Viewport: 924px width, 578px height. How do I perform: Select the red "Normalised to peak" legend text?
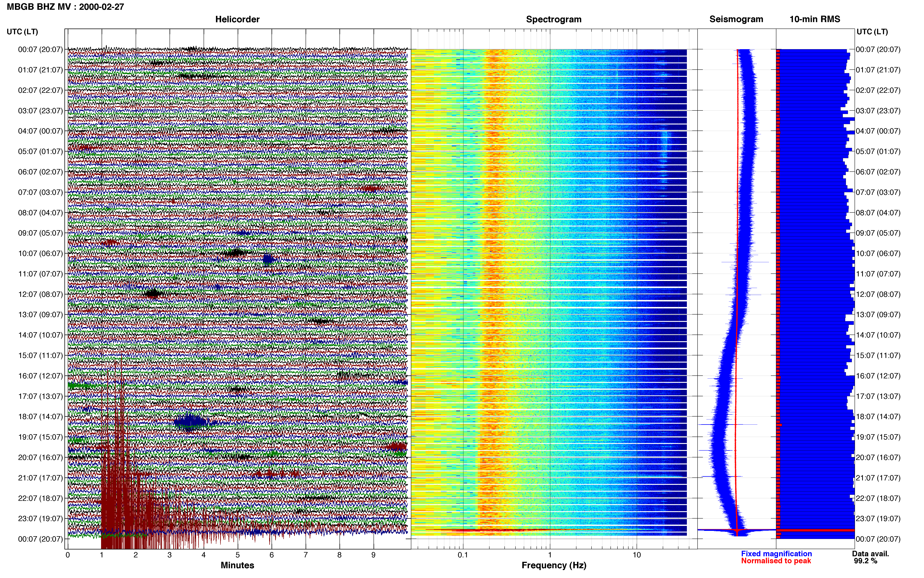(x=776, y=561)
